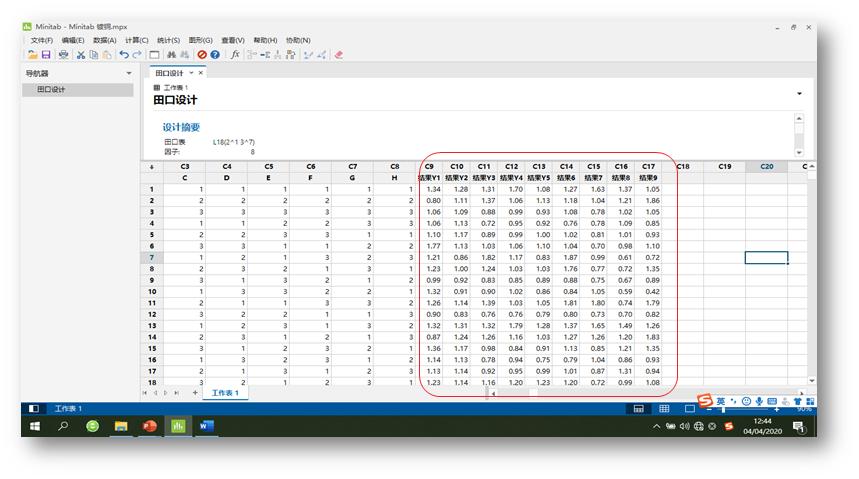Click the Open folder icon in toolbar
Viewport: 859px width, 479px height.
pos(33,54)
